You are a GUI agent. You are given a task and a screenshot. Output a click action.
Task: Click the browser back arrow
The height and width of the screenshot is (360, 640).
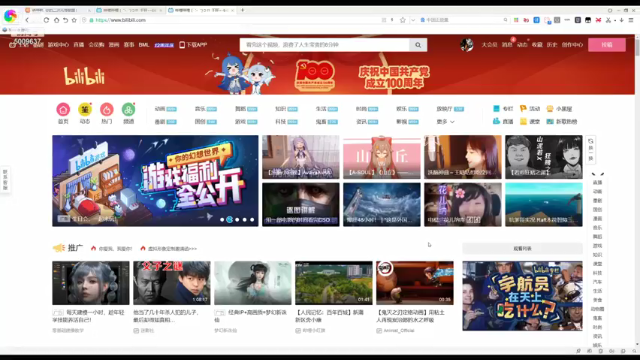pos(27,20)
